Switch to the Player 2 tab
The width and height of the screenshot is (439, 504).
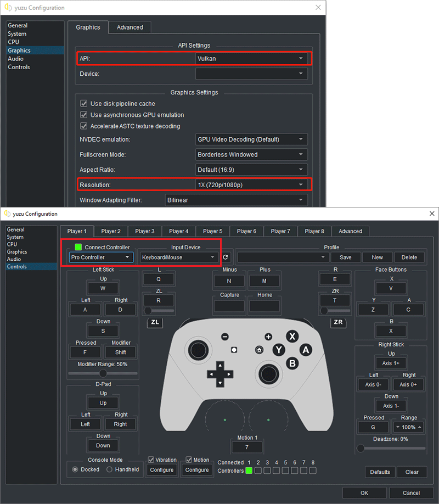(x=111, y=231)
